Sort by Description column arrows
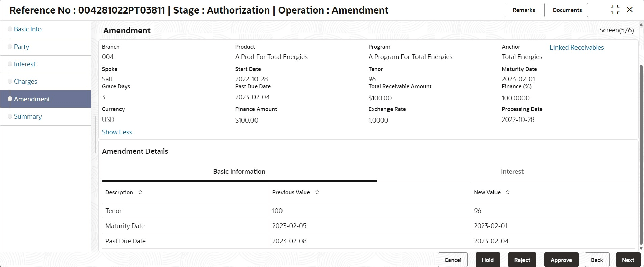Screen dimensions: 644x267 click(x=140, y=192)
